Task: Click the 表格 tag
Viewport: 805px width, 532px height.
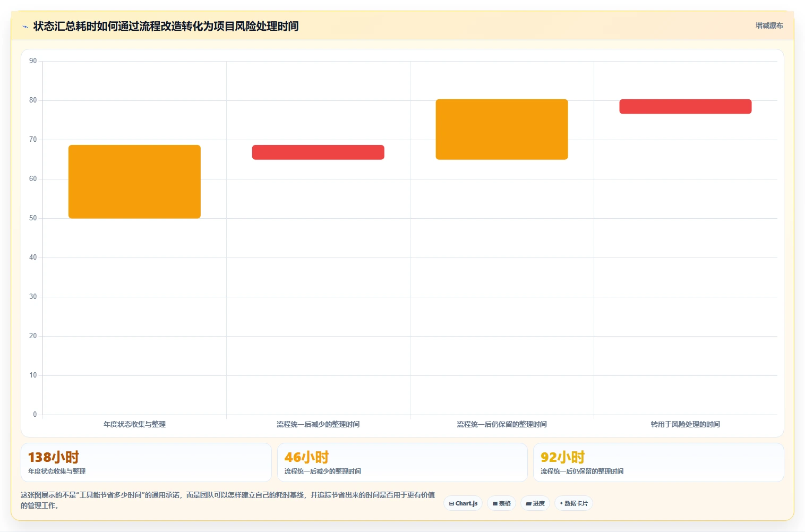Action: click(502, 503)
